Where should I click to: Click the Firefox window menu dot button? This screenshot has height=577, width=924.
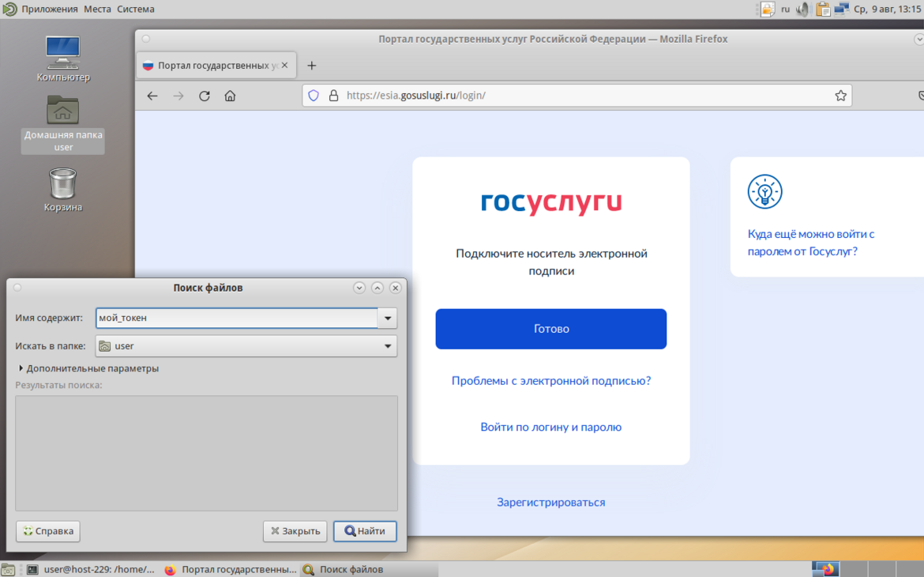[146, 39]
